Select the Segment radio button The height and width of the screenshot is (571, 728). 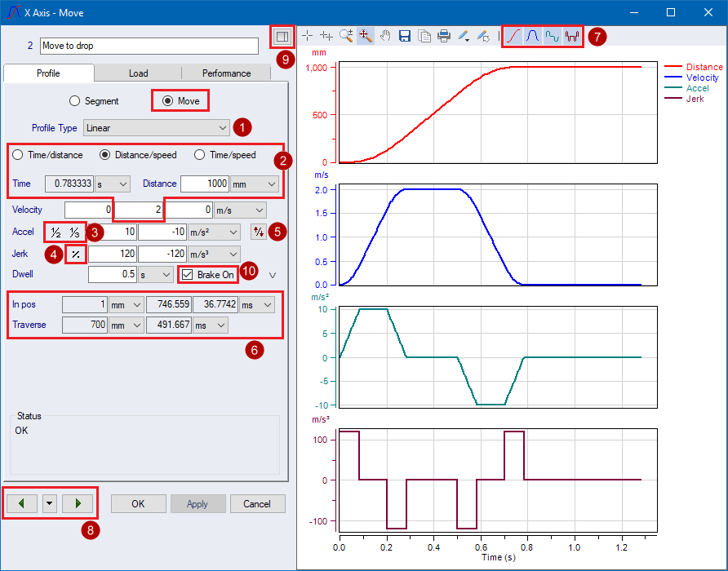[75, 101]
